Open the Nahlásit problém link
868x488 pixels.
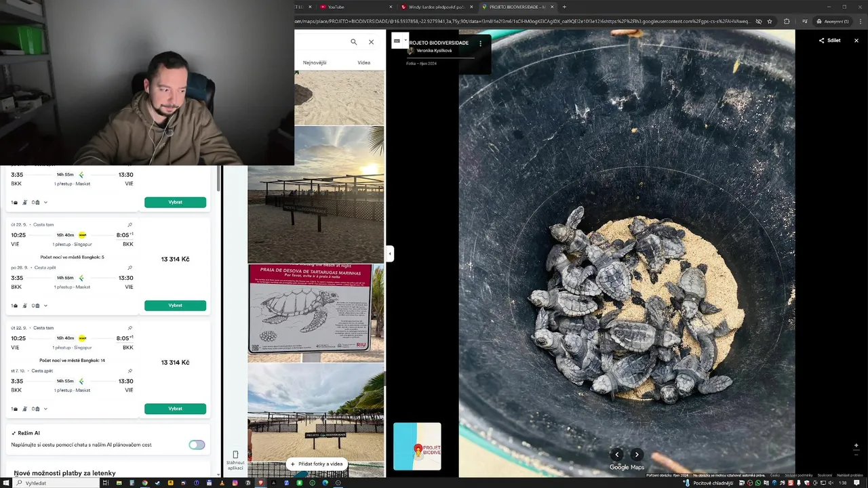(x=850, y=475)
